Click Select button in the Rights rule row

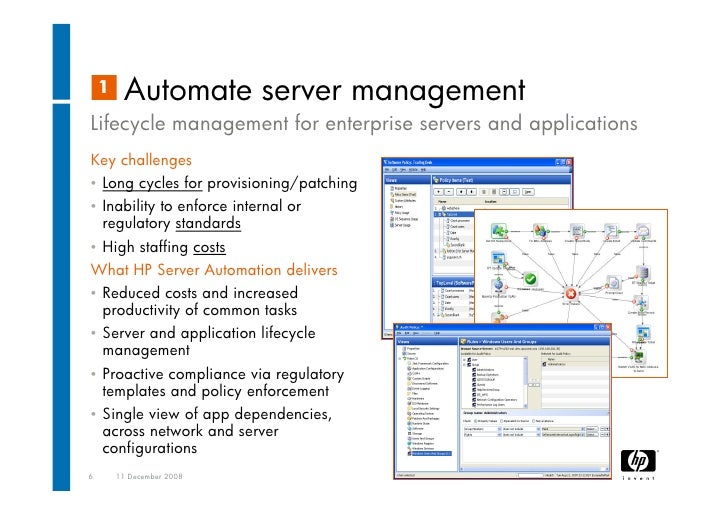click(x=592, y=435)
